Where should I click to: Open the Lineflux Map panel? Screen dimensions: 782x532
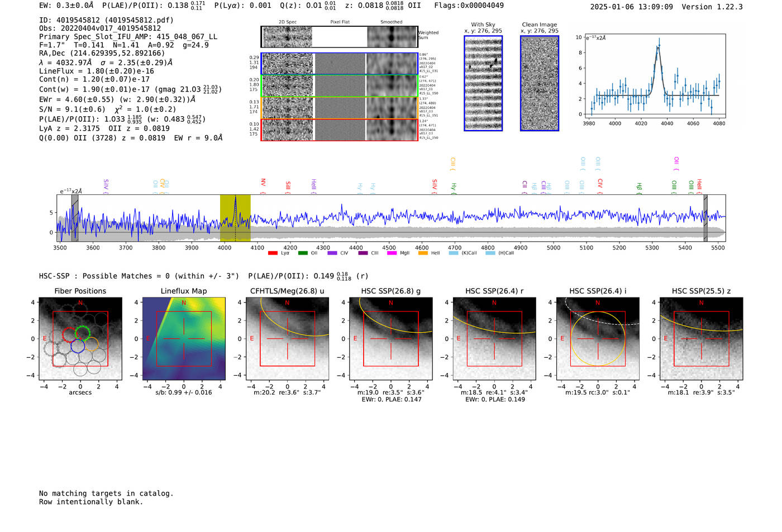[x=184, y=338]
